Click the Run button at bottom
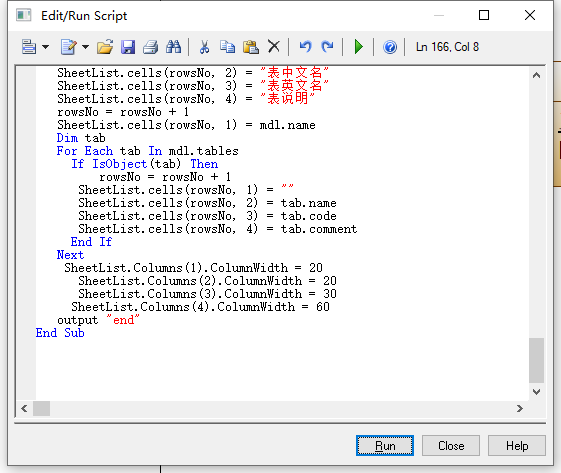The height and width of the screenshot is (473, 561). point(385,445)
